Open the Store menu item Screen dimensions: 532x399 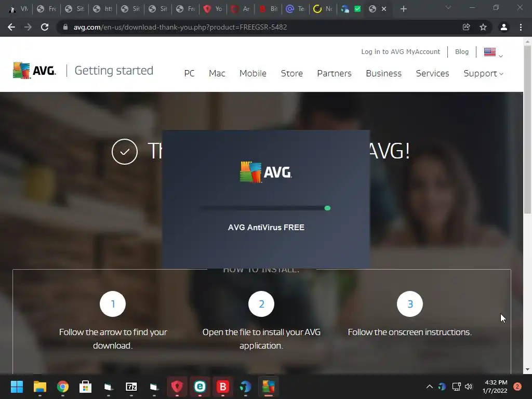pos(292,73)
